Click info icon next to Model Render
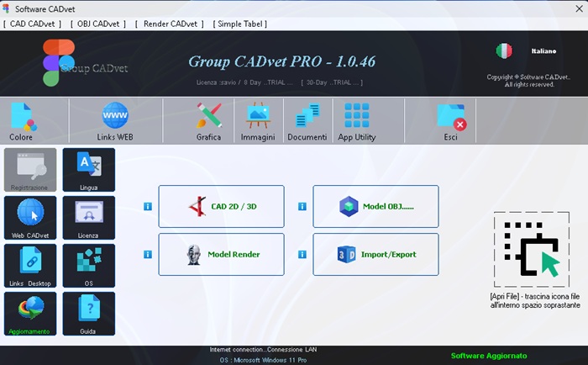The width and height of the screenshot is (588, 365). pos(148,255)
